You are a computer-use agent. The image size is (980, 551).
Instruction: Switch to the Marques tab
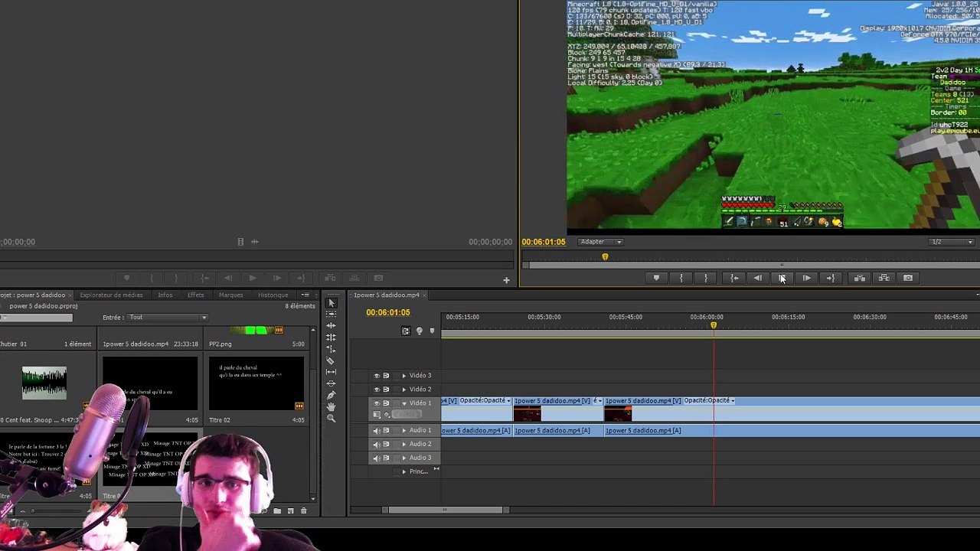click(230, 295)
